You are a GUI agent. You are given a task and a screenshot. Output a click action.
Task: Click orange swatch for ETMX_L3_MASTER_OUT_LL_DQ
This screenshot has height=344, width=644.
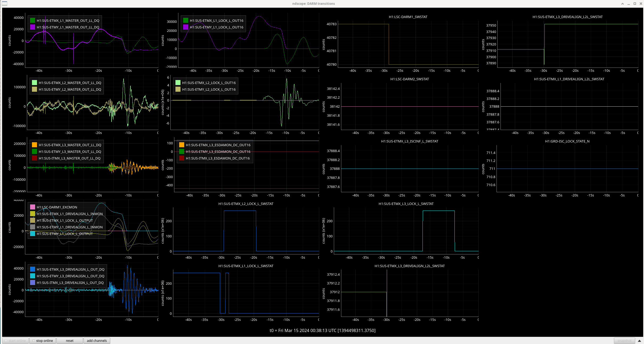[34, 145]
